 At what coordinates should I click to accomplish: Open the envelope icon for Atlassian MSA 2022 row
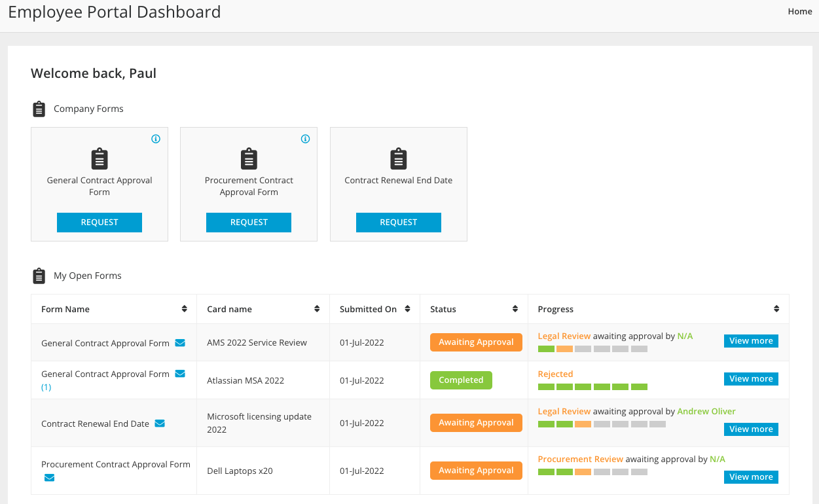point(180,374)
